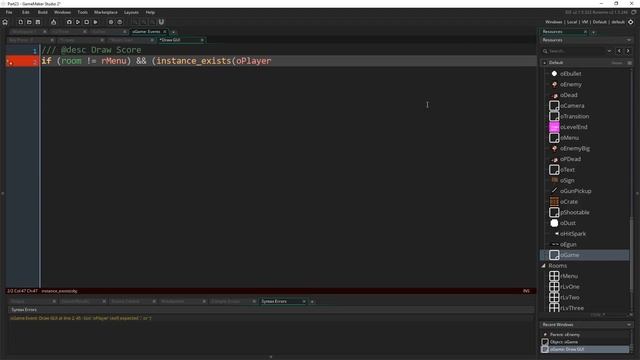Open the Marketplace menu
The width and height of the screenshot is (640, 360).
pyautogui.click(x=106, y=13)
